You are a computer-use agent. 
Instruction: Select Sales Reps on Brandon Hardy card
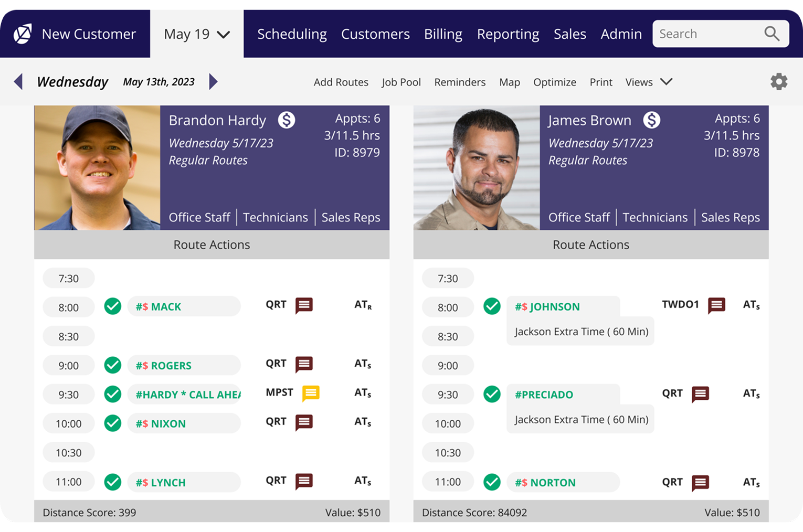click(x=351, y=217)
